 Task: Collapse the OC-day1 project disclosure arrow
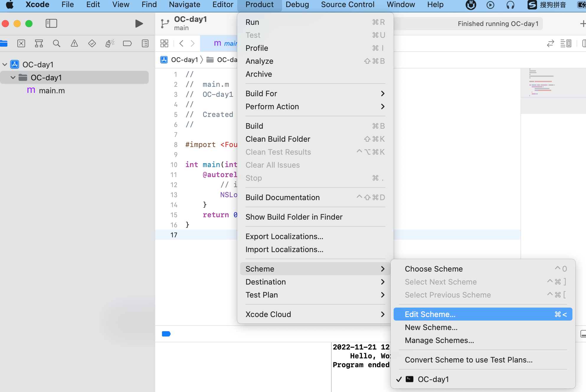coord(5,64)
